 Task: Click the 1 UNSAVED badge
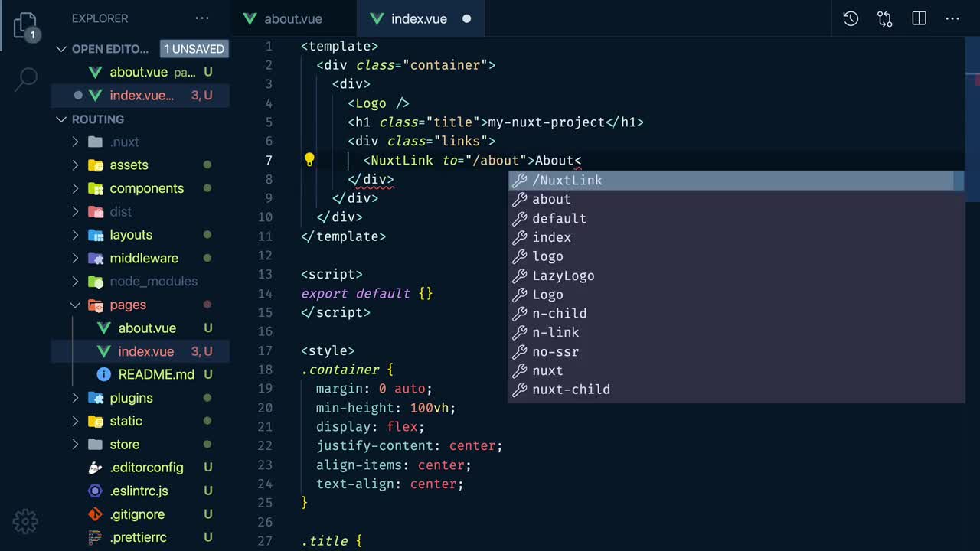tap(194, 49)
